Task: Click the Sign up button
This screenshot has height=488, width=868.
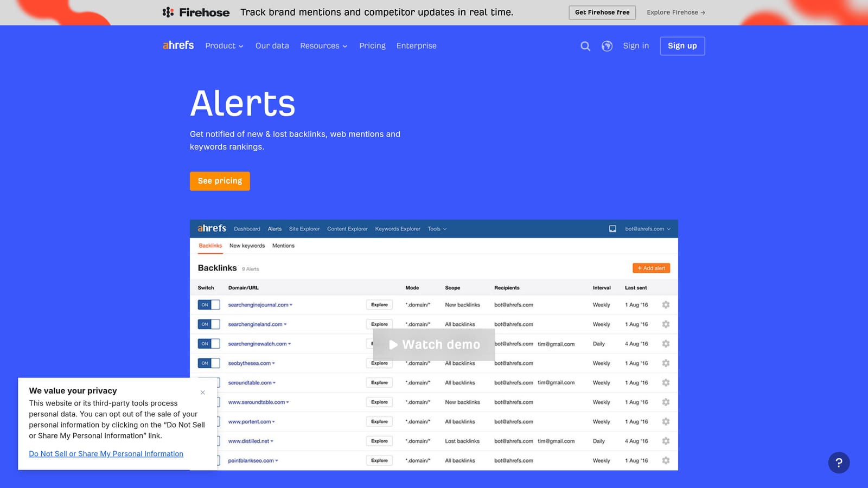Action: click(682, 46)
